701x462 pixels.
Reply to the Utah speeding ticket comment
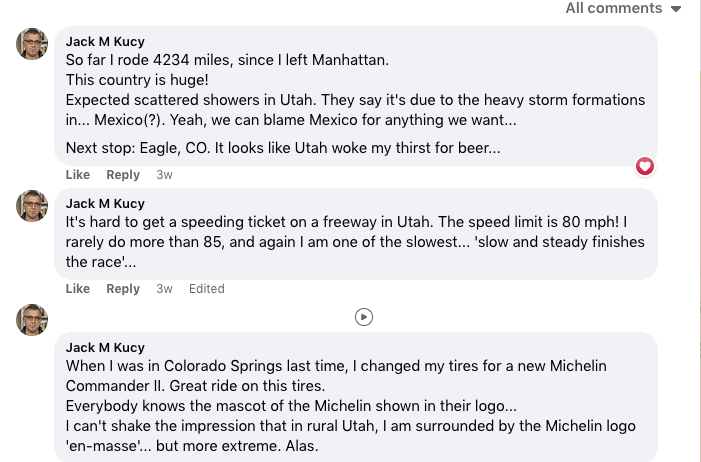pyautogui.click(x=123, y=289)
